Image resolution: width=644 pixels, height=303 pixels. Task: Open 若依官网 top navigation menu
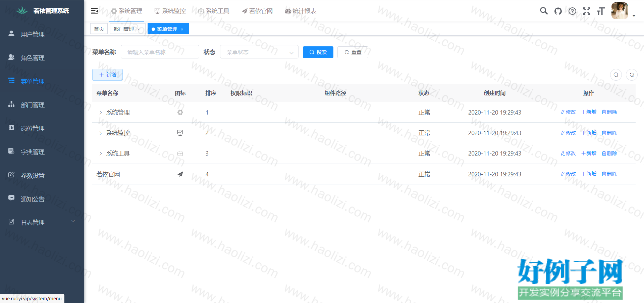[x=257, y=11]
